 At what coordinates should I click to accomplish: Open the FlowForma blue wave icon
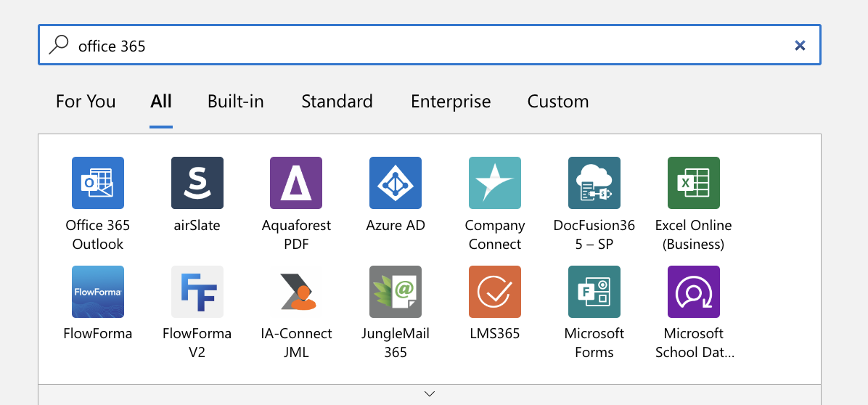pos(98,292)
